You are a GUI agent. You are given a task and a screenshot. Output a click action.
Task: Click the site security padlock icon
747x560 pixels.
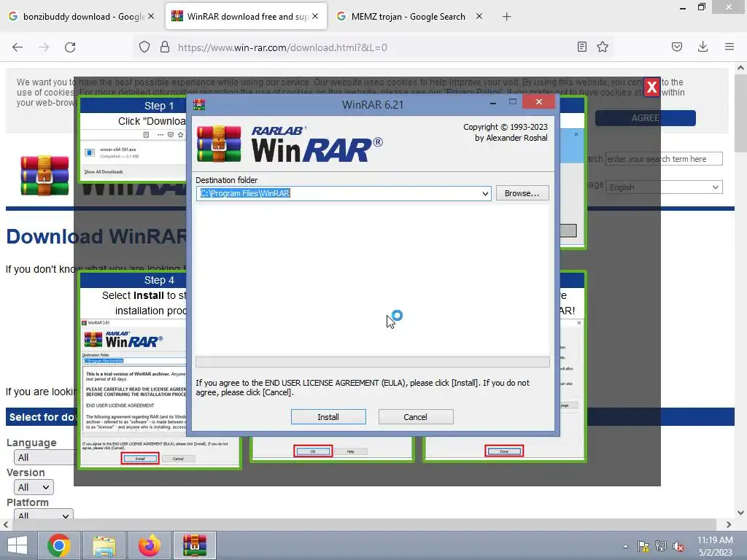pyautogui.click(x=165, y=47)
